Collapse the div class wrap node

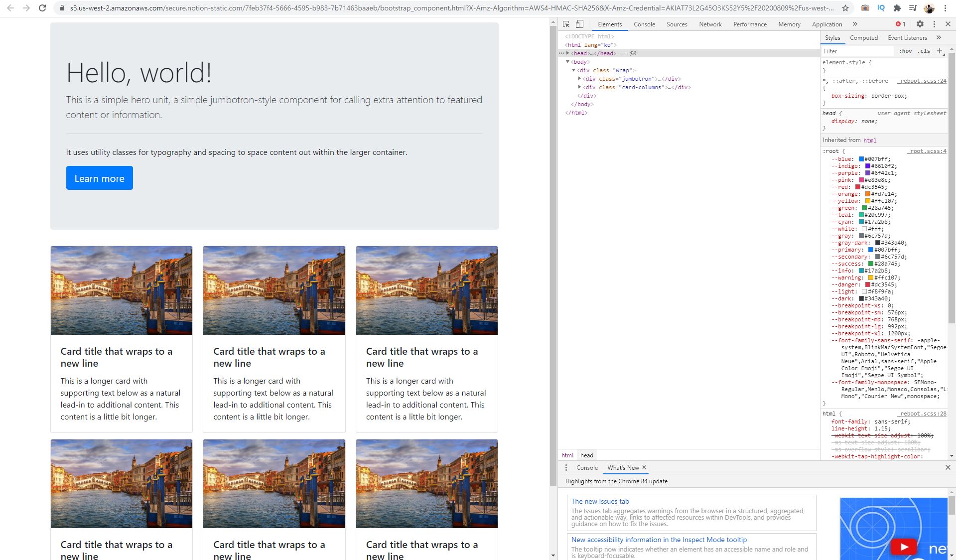(574, 70)
